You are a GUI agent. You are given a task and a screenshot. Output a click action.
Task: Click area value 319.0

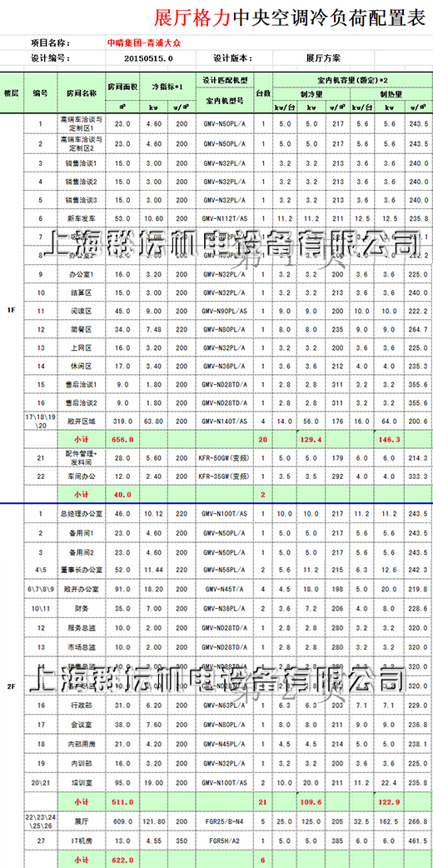click(x=121, y=421)
